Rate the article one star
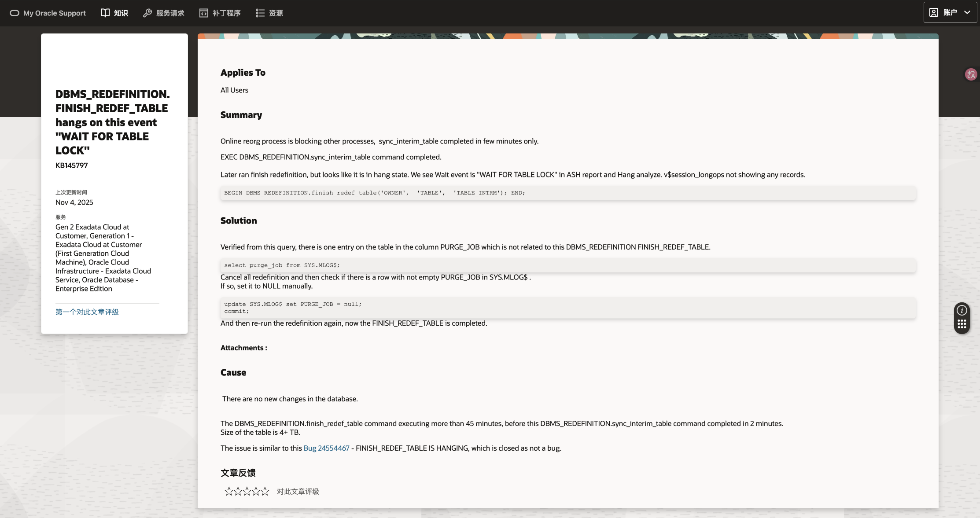This screenshot has height=518, width=980. click(x=228, y=491)
